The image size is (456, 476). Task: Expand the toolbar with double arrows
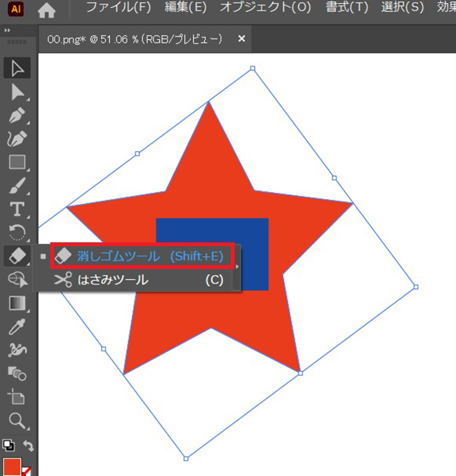[x=7, y=30]
